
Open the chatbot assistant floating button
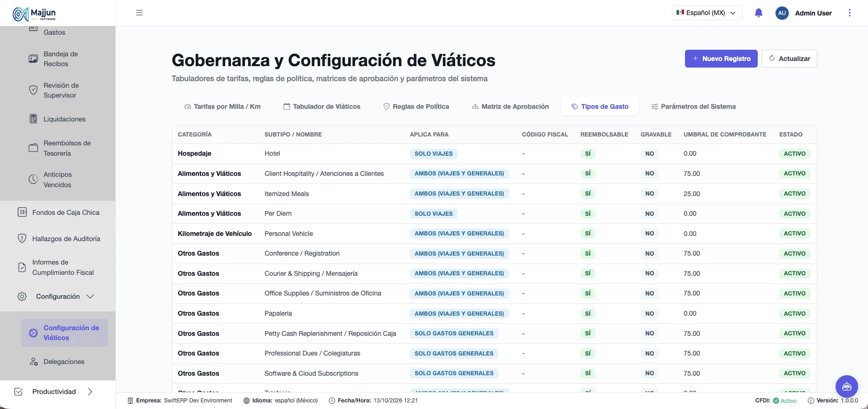847,386
